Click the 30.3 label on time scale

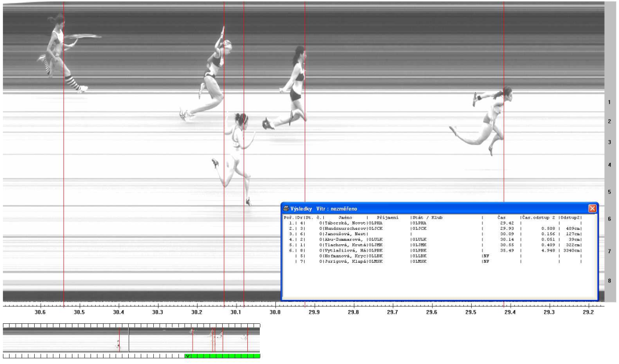tap(157, 313)
